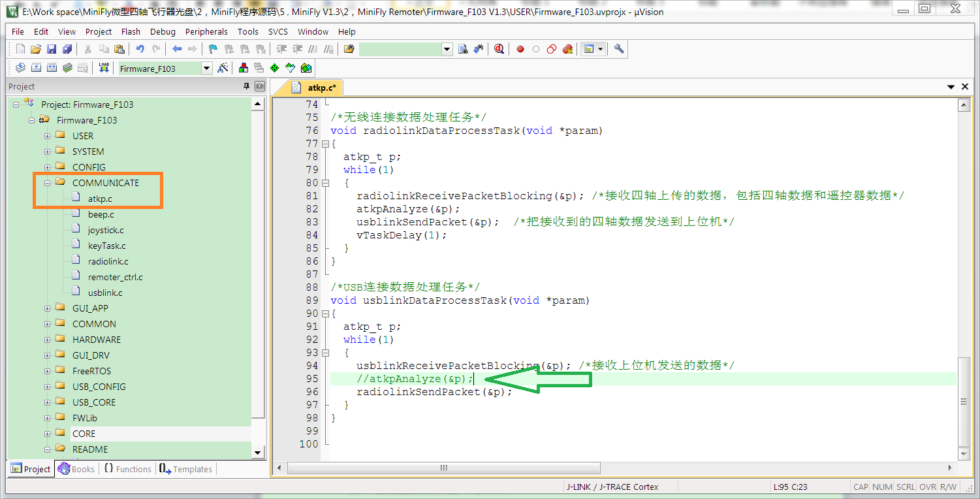
Task: Close the editor tab with the X button
Action: tap(965, 87)
